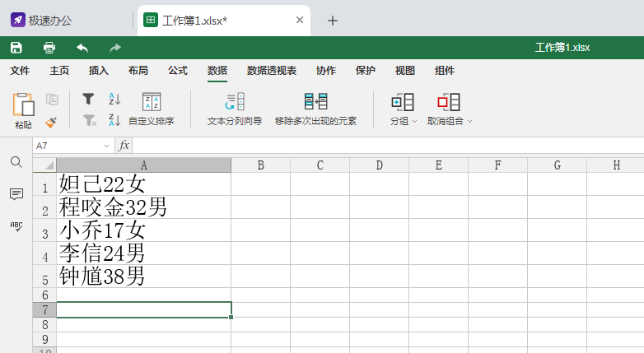The width and height of the screenshot is (644, 353).
Task: Select column B header
Action: [261, 165]
